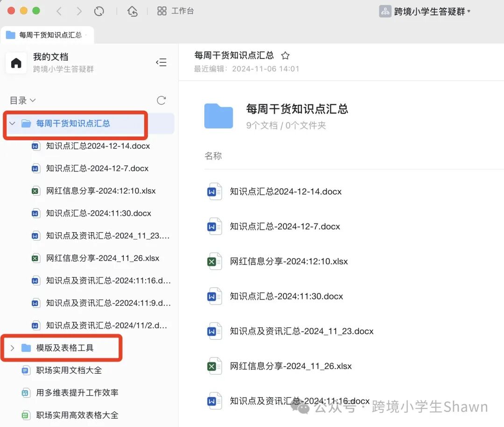Click Word icon of 知识点汇总-2024:11:30.docx in list
This screenshot has height=427, width=504.
[x=214, y=296]
